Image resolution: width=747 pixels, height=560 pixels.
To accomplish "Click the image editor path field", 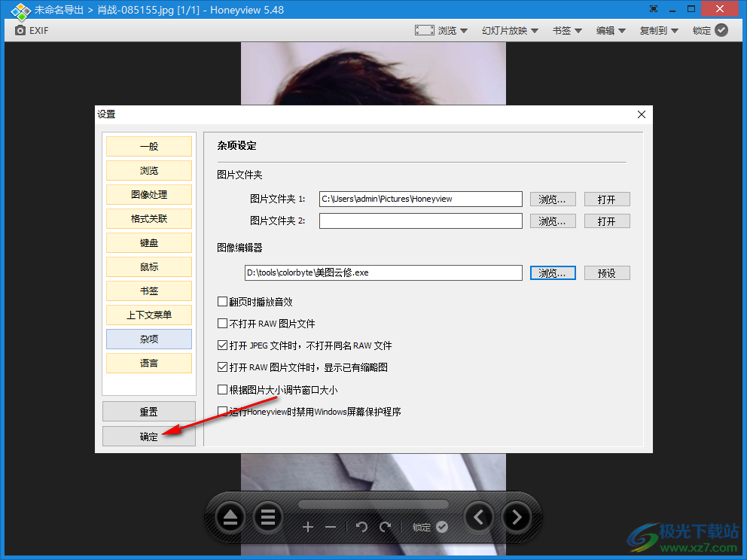I will tap(383, 273).
